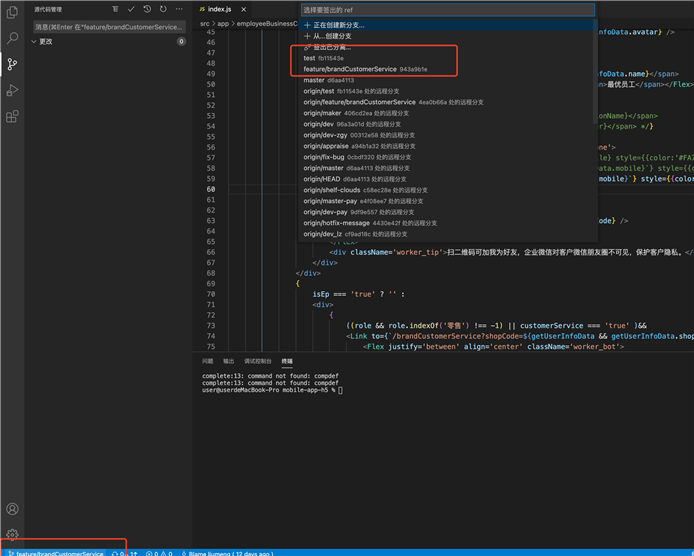The width and height of the screenshot is (694, 556).
Task: Click the branch name in the status bar
Action: tap(56, 553)
